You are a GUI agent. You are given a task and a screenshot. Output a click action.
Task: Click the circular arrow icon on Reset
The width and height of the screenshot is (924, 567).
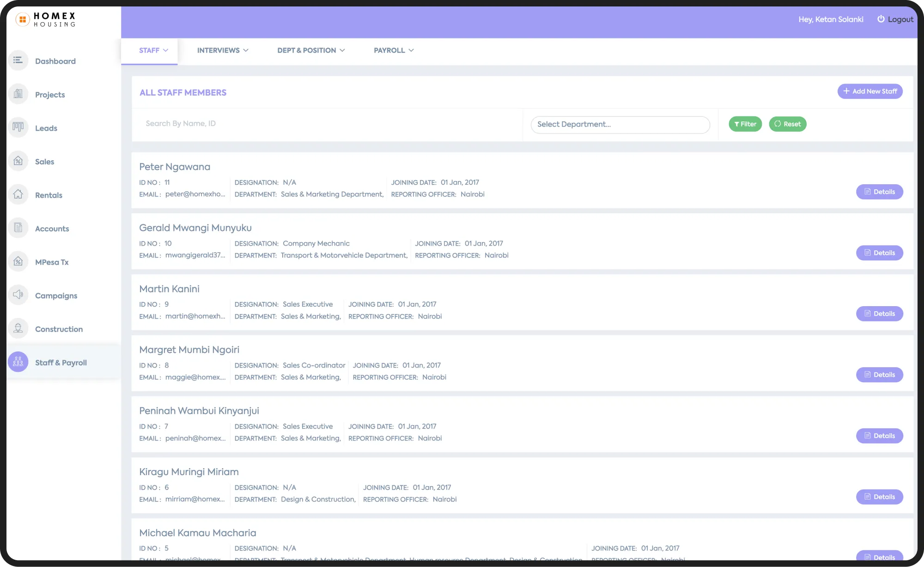778,124
